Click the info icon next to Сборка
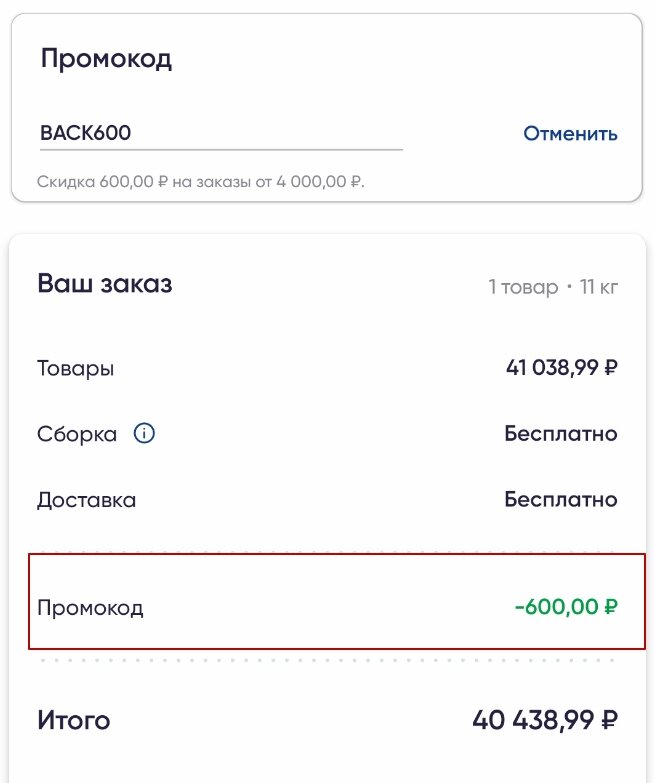The width and height of the screenshot is (654, 783). click(x=144, y=434)
